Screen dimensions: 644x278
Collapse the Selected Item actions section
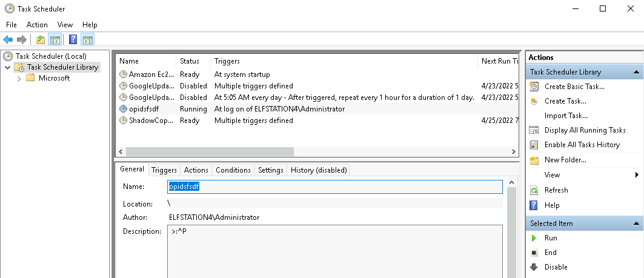click(x=637, y=223)
